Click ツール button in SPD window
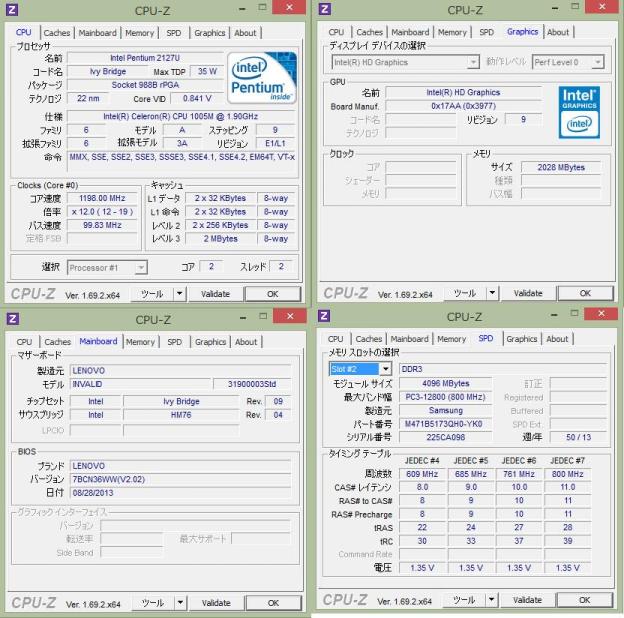624x618 pixels. pos(464,600)
